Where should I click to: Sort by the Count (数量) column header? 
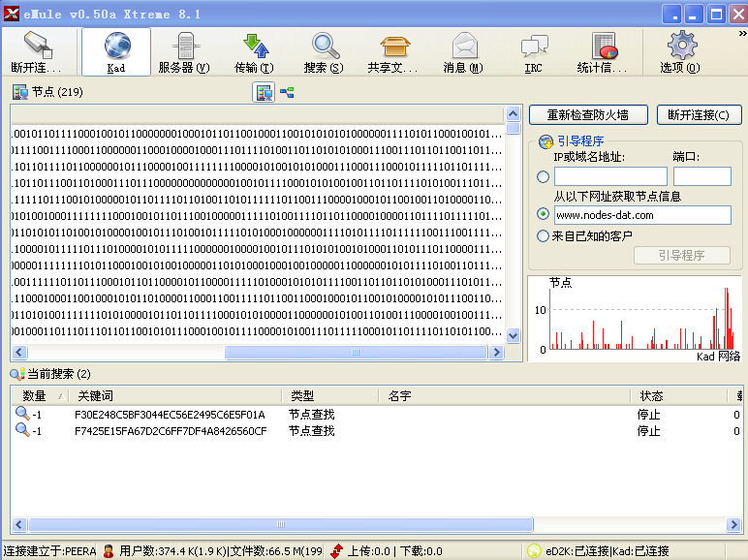40,396
